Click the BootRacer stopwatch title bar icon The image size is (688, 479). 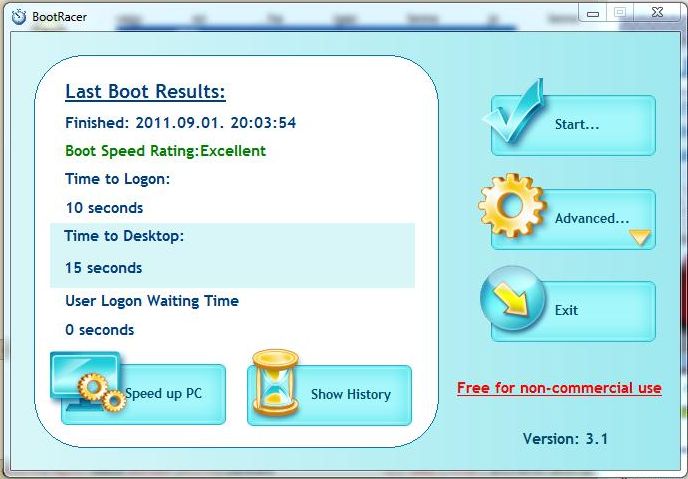click(19, 17)
